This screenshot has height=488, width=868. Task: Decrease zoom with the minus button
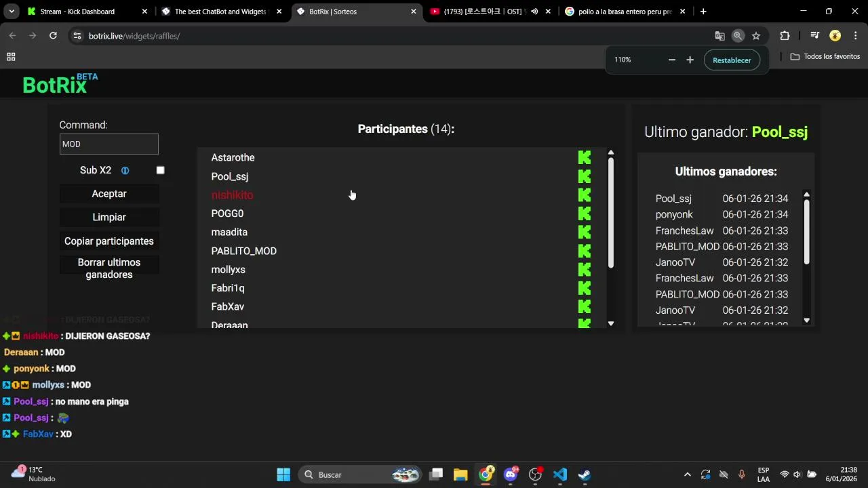672,60
